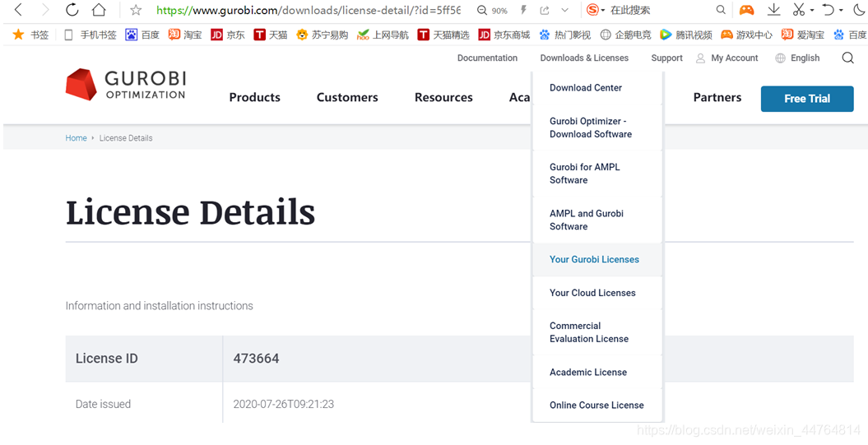Select Your Gurobi Licenses

[x=597, y=260]
